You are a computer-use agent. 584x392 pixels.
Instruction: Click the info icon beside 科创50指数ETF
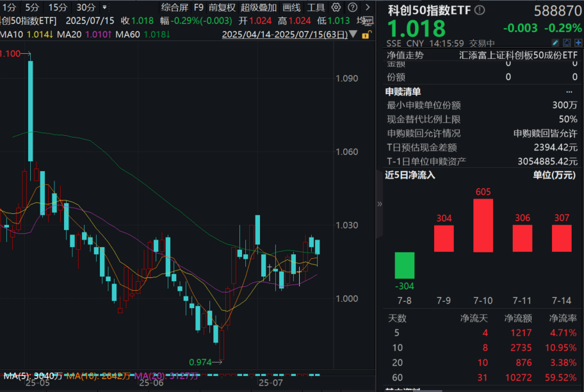(x=480, y=9)
